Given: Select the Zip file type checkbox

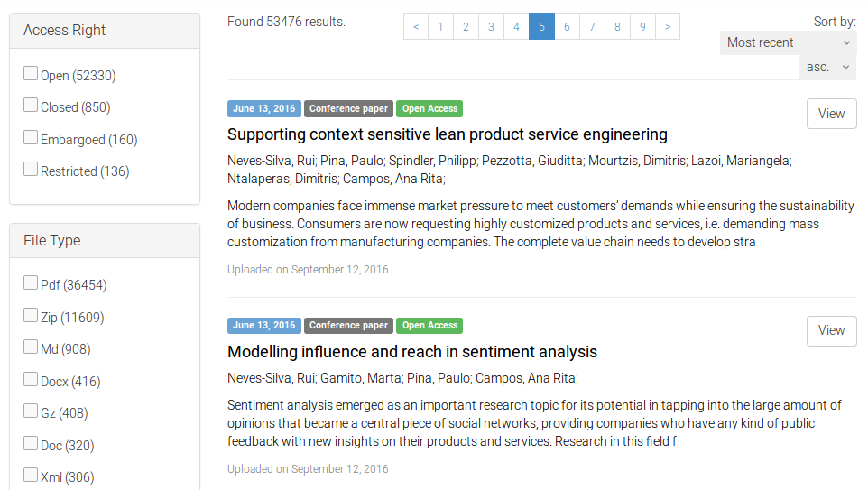Looking at the screenshot, I should [x=31, y=316].
